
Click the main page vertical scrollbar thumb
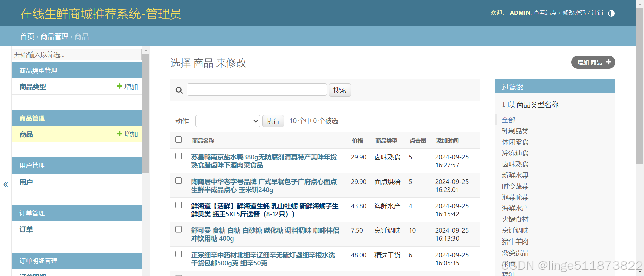point(640,86)
